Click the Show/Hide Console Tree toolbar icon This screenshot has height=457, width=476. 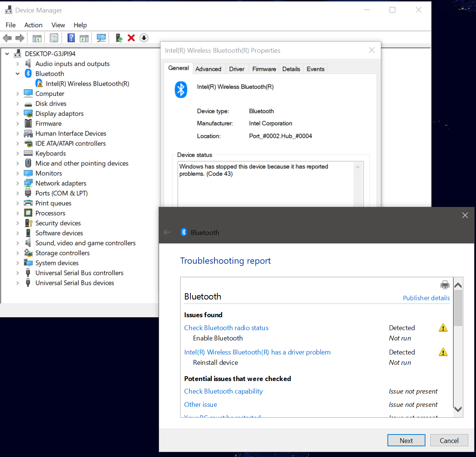pyautogui.click(x=37, y=38)
